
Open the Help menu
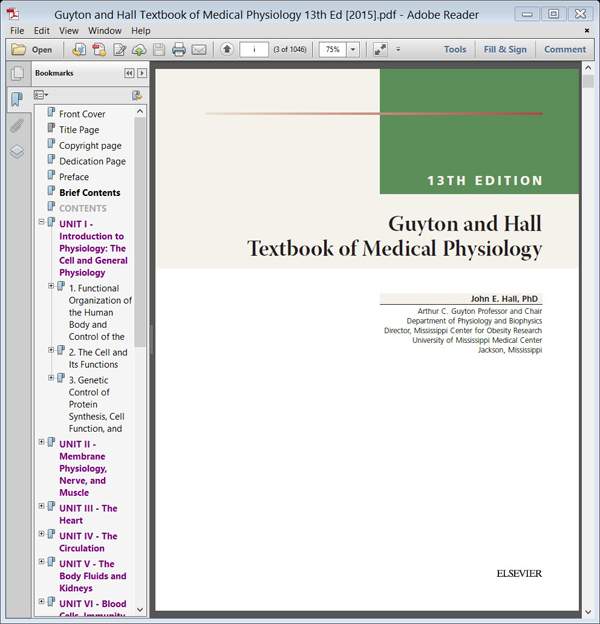click(141, 31)
